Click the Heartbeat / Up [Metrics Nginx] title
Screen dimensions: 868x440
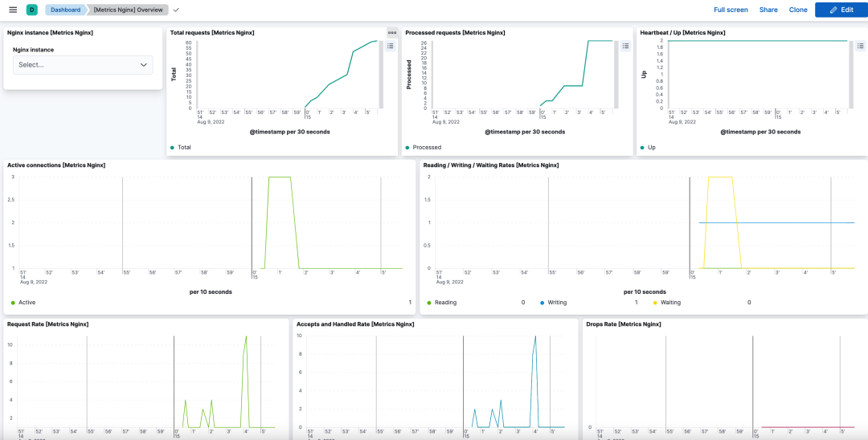[x=682, y=33]
